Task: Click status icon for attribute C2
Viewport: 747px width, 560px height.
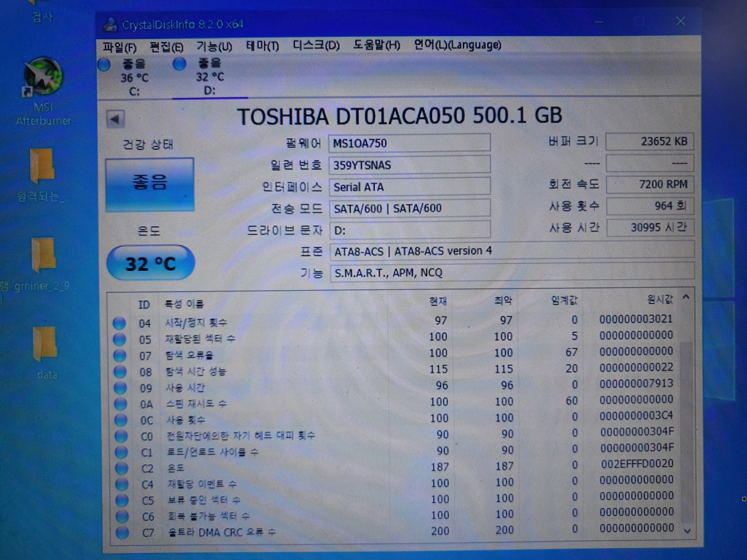Action: click(x=122, y=468)
